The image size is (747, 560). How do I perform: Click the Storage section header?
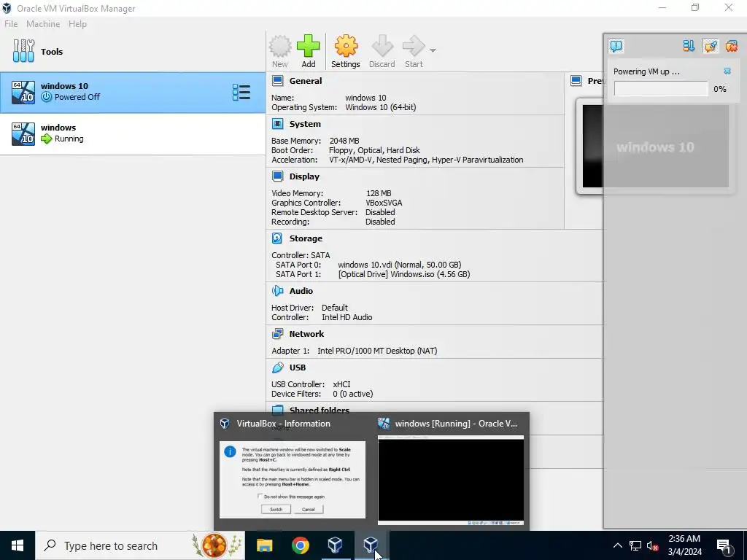(306, 238)
